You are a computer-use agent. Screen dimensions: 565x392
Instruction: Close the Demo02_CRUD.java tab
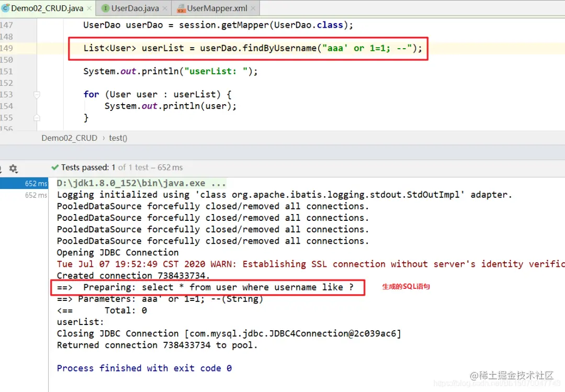88,8
